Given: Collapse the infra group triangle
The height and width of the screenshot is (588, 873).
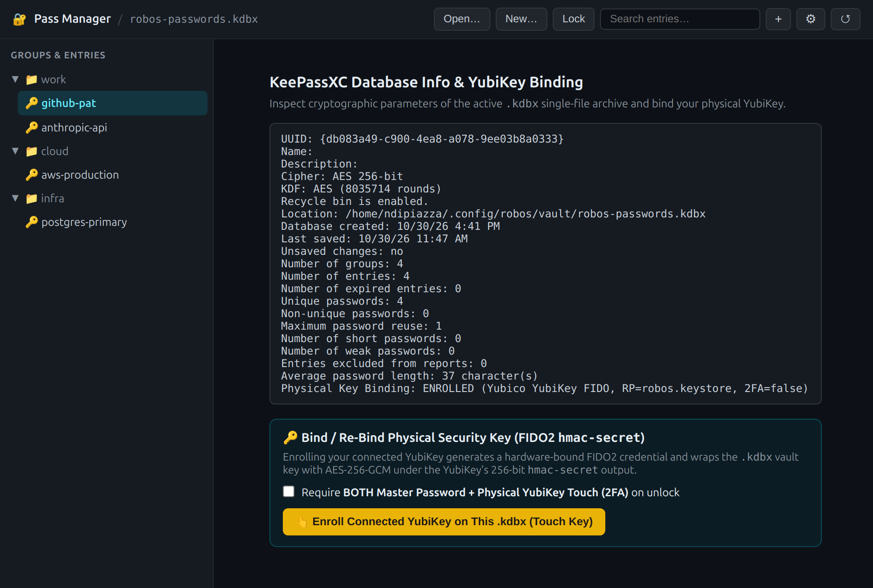Looking at the screenshot, I should 16,199.
